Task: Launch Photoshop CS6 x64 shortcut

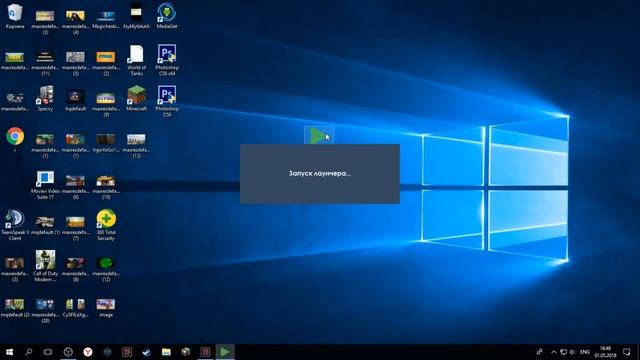Action: [x=167, y=60]
